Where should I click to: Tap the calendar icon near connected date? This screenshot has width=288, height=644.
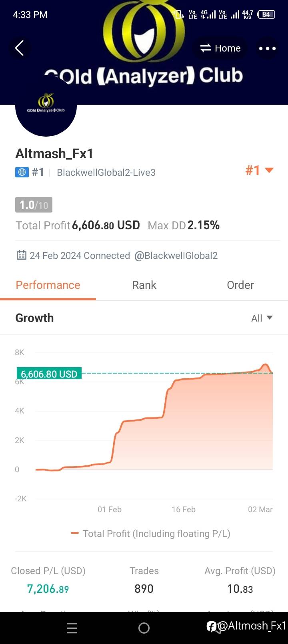(x=21, y=255)
